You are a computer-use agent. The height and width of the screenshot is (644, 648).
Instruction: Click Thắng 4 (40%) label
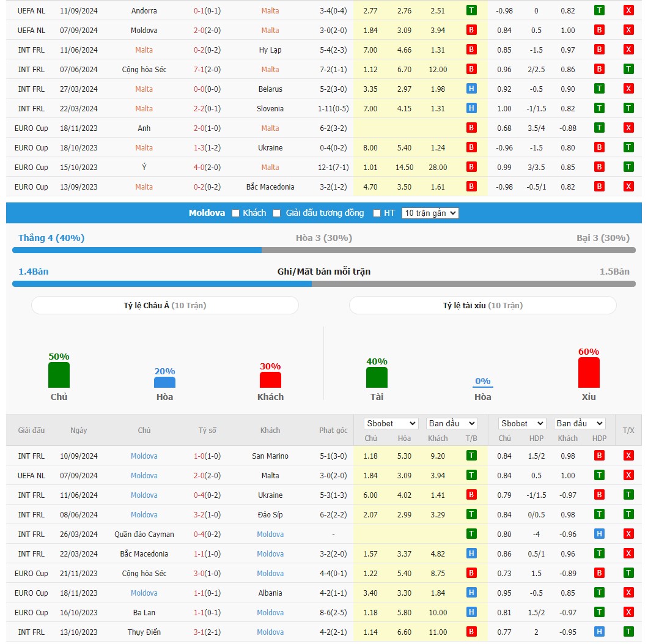(51, 238)
